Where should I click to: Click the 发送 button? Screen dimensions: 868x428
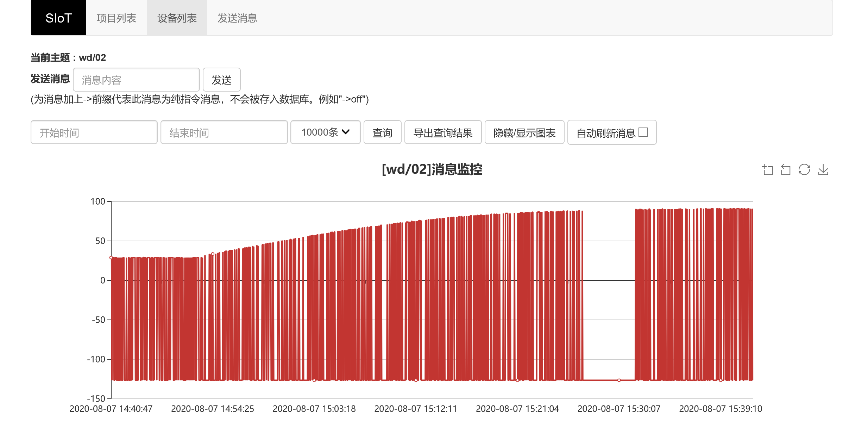pos(222,80)
